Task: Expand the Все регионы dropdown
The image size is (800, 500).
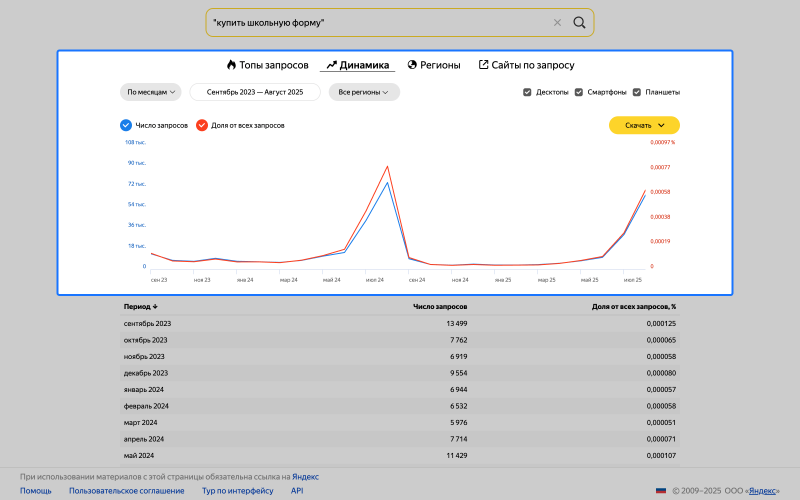Action: (x=364, y=92)
